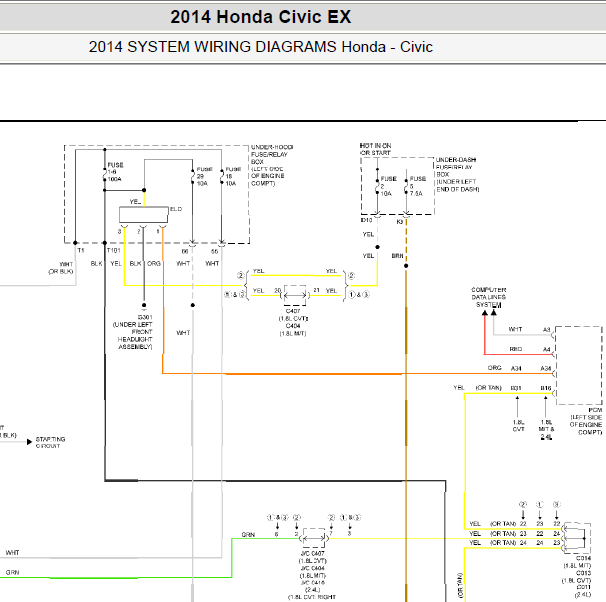
Task: Click the 'UNDER-DASH FUSE/RELAY BOX' label
Action: click(x=456, y=167)
